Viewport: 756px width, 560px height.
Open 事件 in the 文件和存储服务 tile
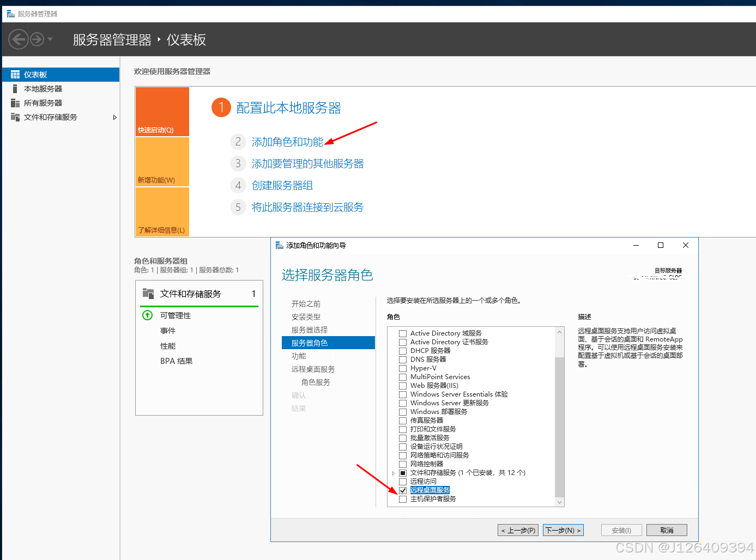[x=168, y=331]
